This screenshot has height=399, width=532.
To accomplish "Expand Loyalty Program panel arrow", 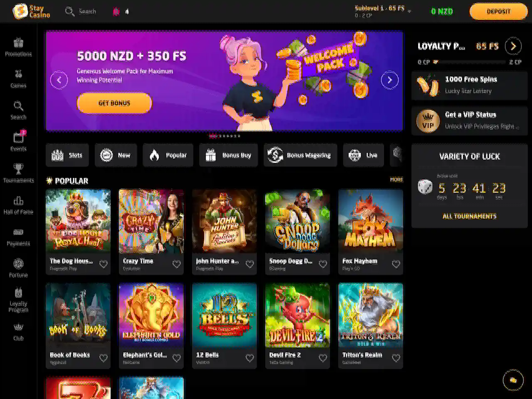I will click(513, 46).
